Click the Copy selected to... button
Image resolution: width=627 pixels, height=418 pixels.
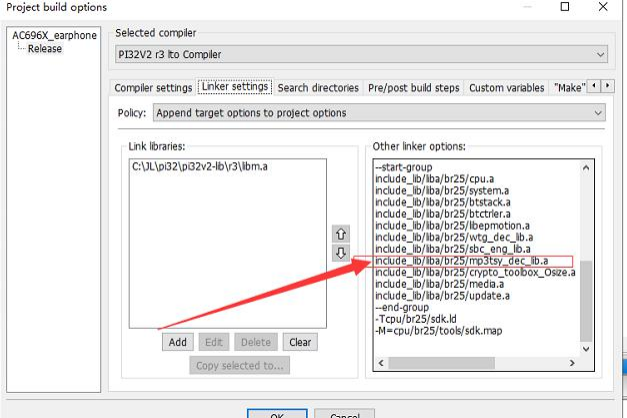coord(240,366)
